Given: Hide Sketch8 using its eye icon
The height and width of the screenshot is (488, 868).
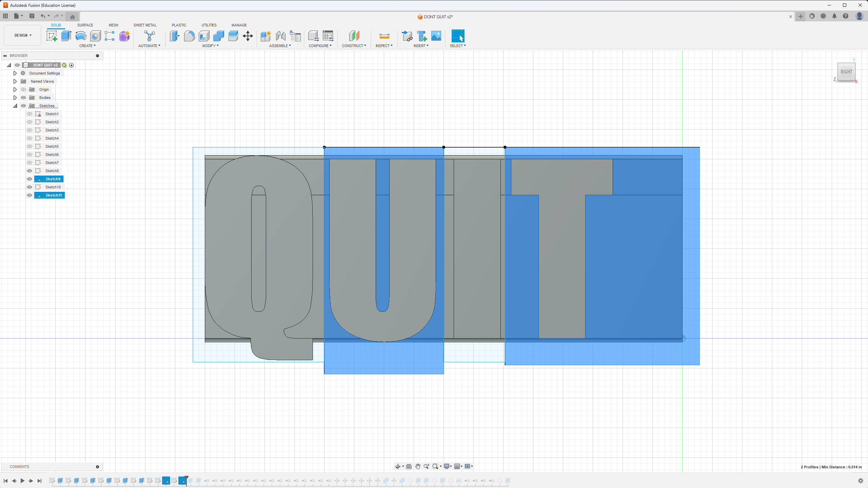Looking at the screenshot, I should 29,171.
